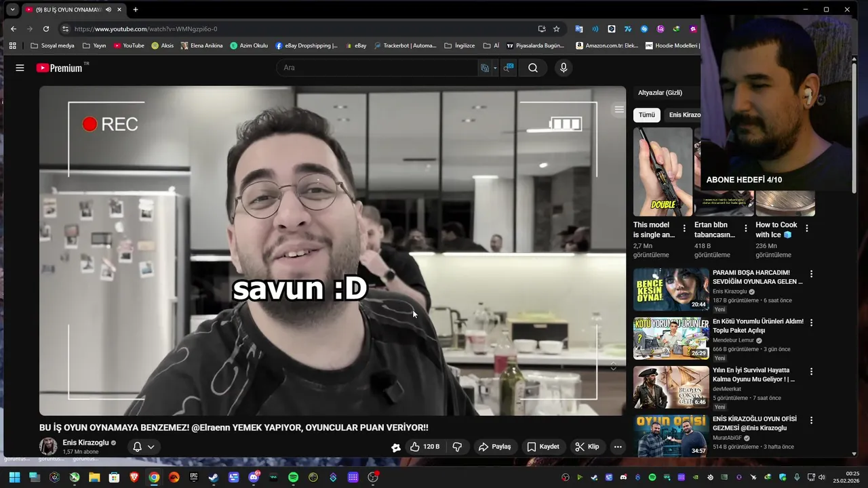Select the 'Tümü' filter chip
The height and width of the screenshot is (488, 868).
(x=647, y=115)
